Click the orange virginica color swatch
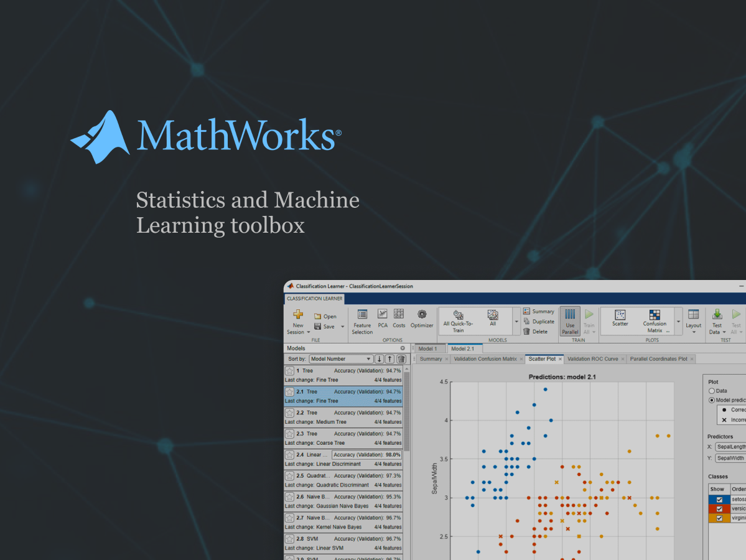The image size is (746, 560). pos(719,518)
